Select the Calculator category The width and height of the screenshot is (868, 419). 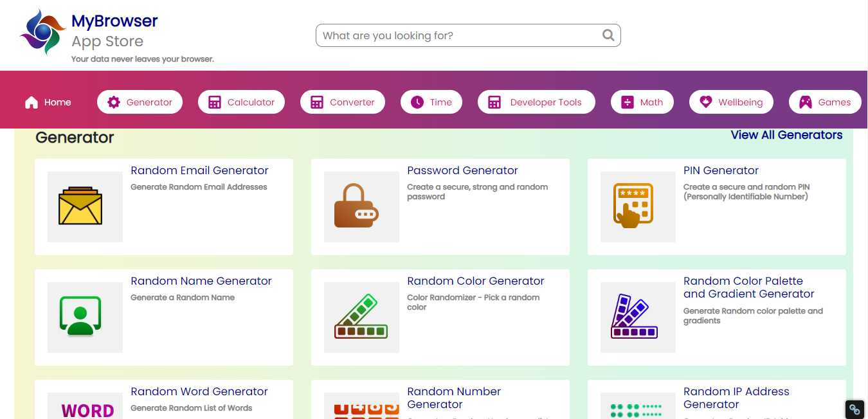tap(241, 102)
